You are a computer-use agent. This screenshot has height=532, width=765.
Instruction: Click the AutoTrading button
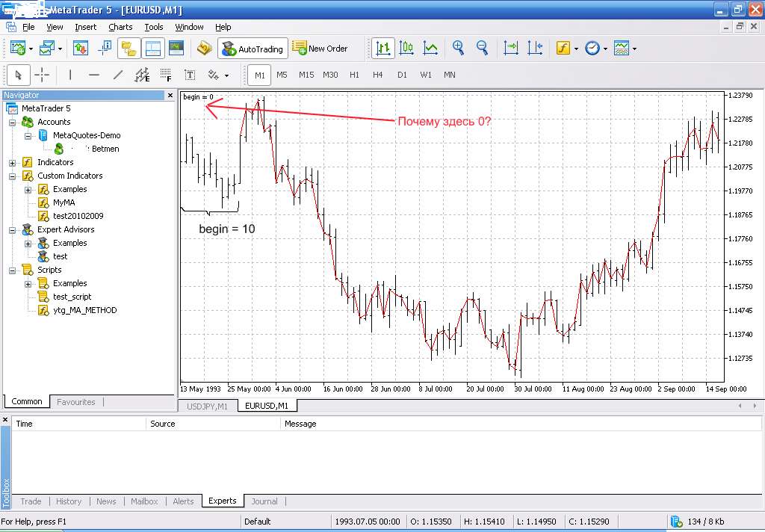(x=253, y=49)
